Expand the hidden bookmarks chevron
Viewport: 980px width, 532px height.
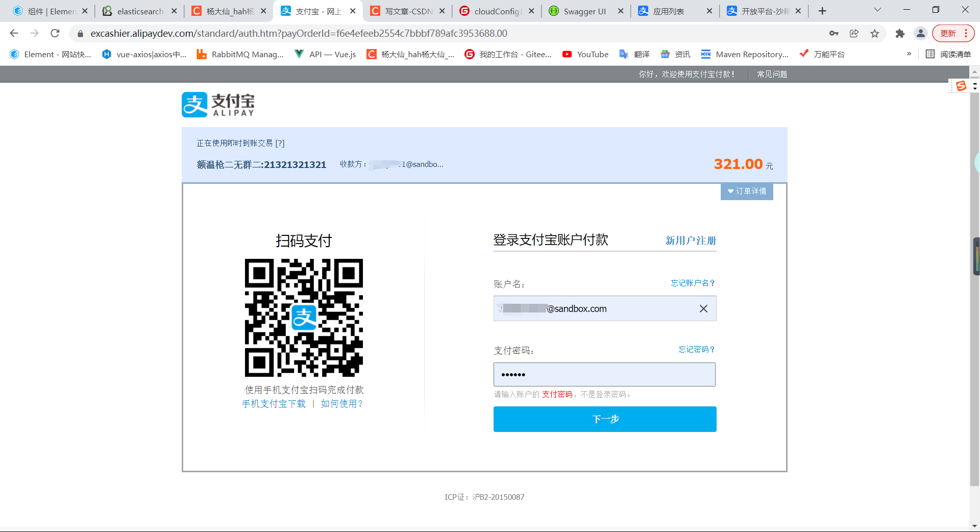pyautogui.click(x=909, y=54)
